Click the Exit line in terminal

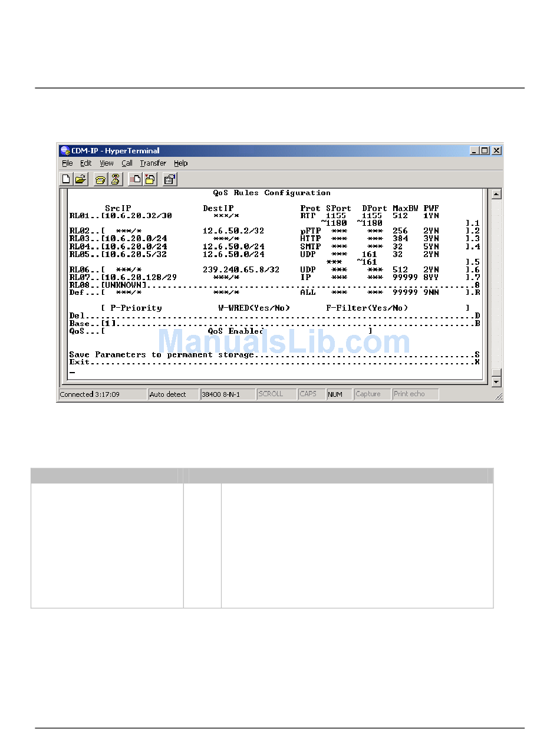point(275,362)
